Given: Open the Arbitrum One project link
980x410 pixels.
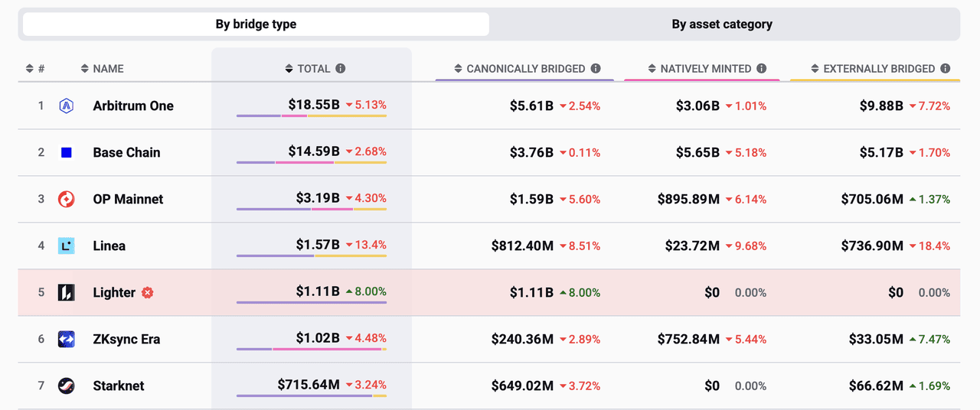Looking at the screenshot, I should tap(133, 106).
